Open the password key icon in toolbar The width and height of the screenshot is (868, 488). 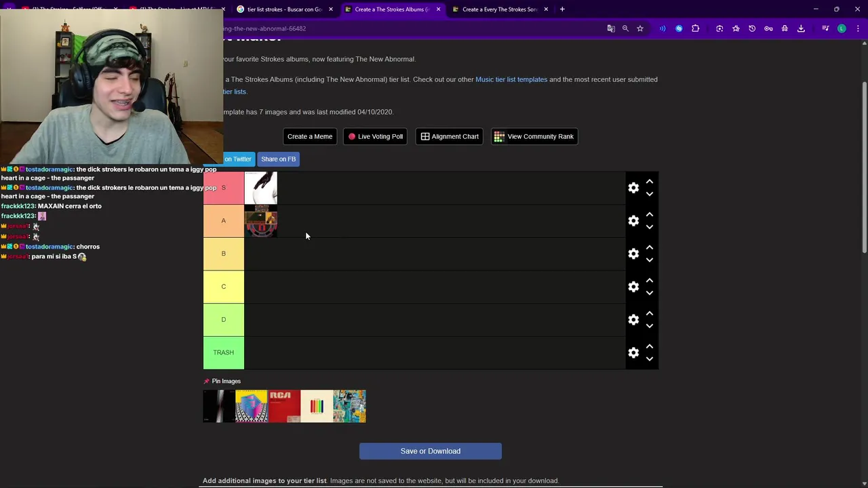coord(768,28)
